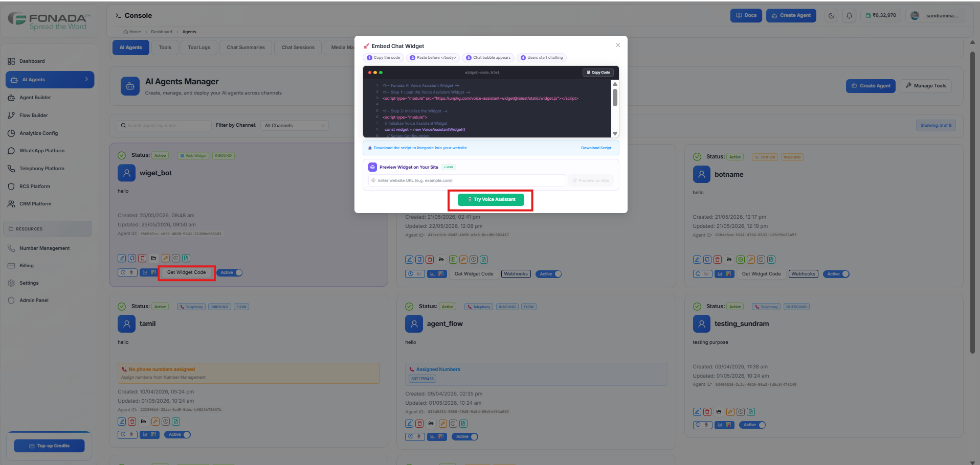The height and width of the screenshot is (465, 980).
Task: Click the duplicate icon on wiget_bot
Action: point(132,258)
